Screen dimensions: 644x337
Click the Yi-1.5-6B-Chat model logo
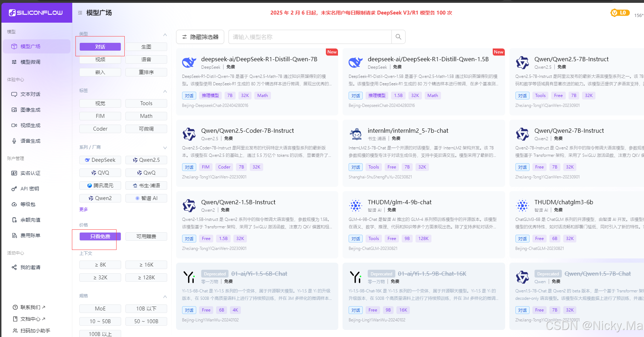(189, 277)
